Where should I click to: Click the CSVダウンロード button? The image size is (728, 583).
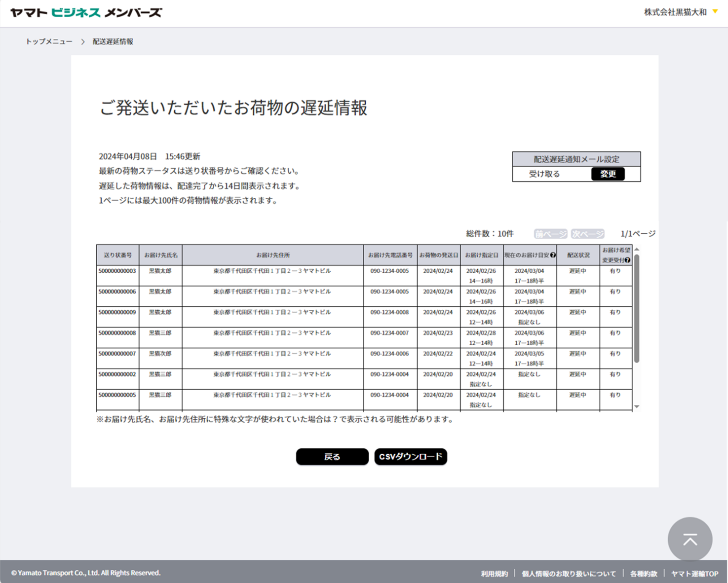[x=411, y=457]
